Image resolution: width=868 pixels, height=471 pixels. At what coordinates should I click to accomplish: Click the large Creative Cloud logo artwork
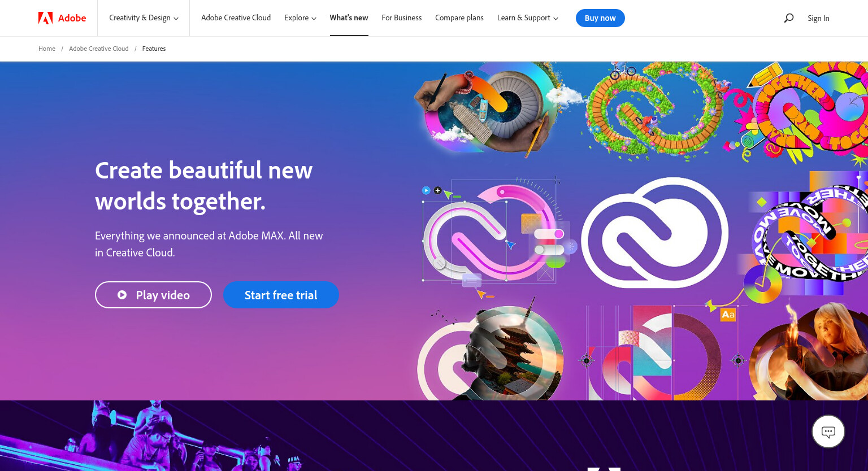point(654,233)
